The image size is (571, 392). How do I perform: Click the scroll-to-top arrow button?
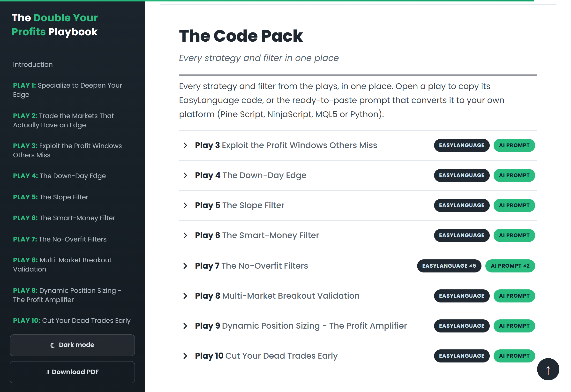click(x=548, y=369)
